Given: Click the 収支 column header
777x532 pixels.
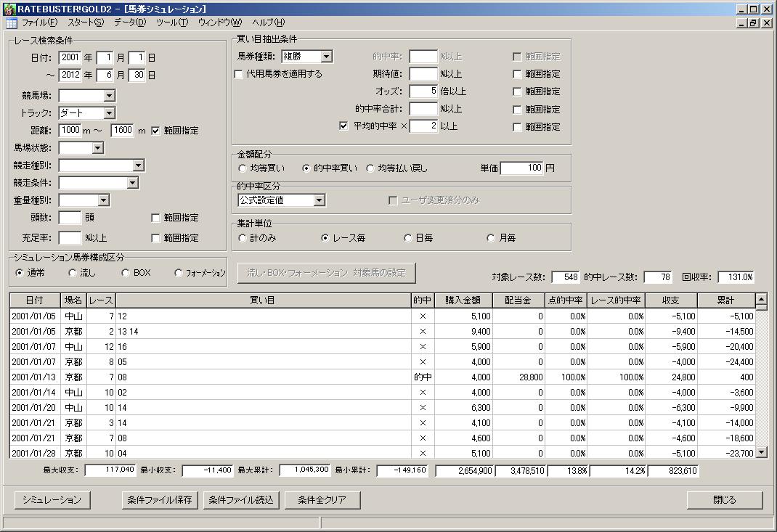Looking at the screenshot, I should point(671,300).
